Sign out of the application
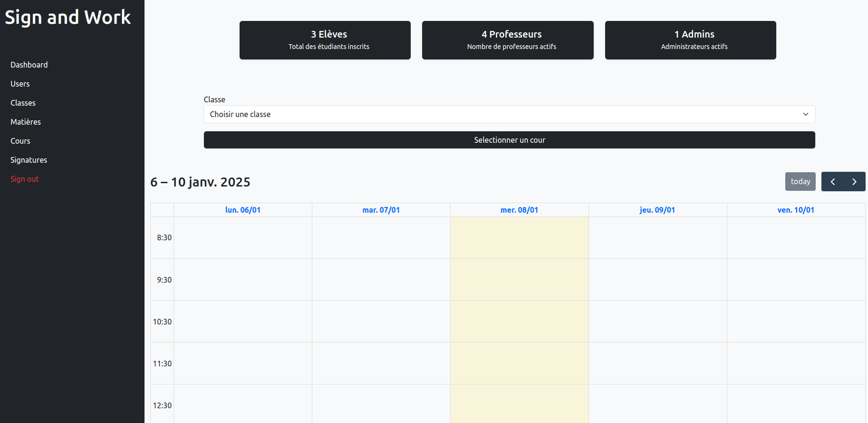The height and width of the screenshot is (423, 868). pyautogui.click(x=25, y=179)
